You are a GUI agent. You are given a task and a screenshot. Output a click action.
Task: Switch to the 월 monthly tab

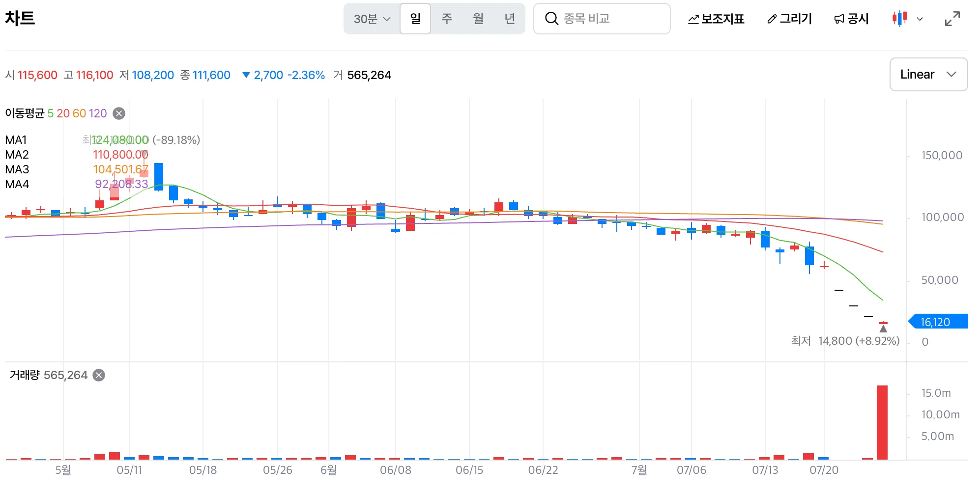click(478, 19)
